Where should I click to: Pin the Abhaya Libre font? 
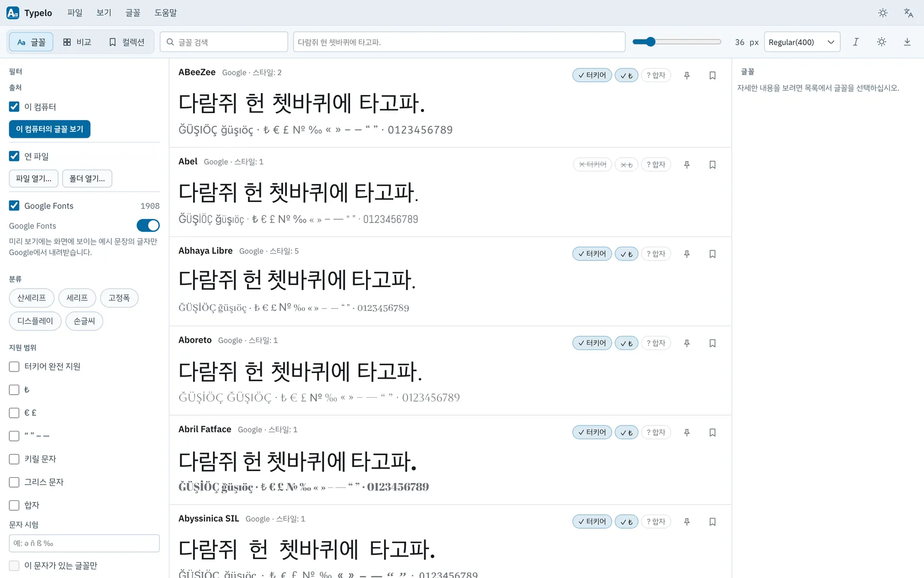(687, 254)
